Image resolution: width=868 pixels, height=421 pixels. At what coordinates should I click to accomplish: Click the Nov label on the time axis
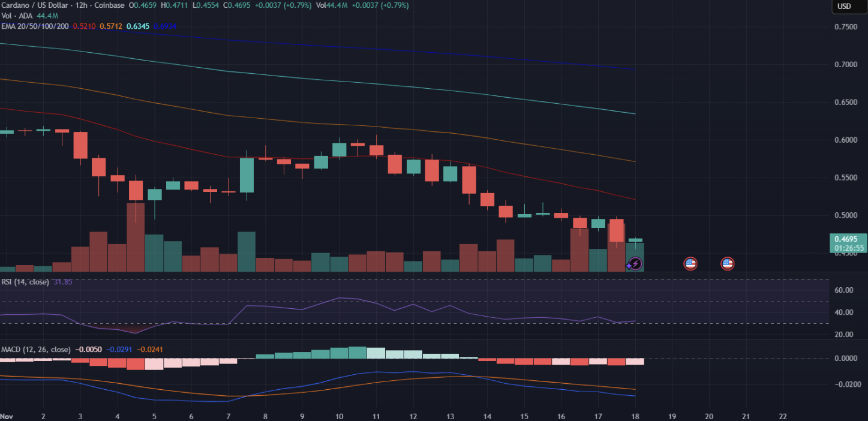pyautogui.click(x=7, y=416)
